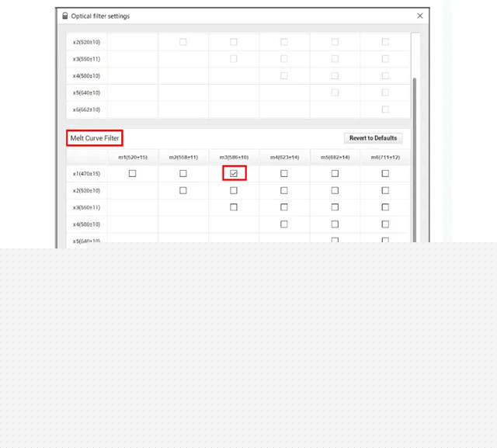This screenshot has width=497, height=448.
Task: Check melt curve x1 row m6(711±12) box
Action: 385,174
